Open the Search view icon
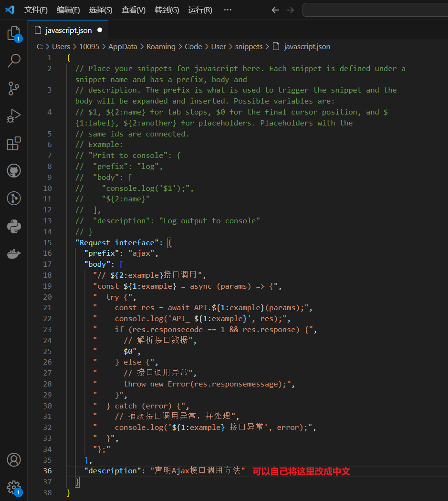The image size is (448, 501). [x=14, y=61]
